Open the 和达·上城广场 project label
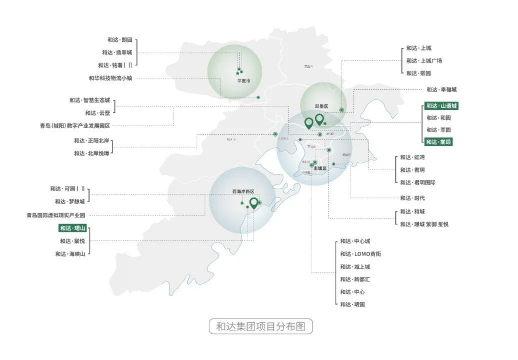 coord(424,61)
